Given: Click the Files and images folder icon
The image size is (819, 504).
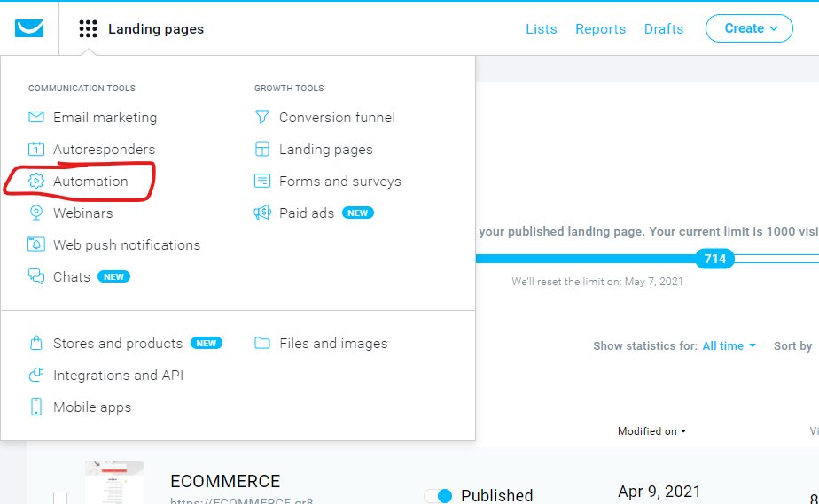Looking at the screenshot, I should coord(262,343).
